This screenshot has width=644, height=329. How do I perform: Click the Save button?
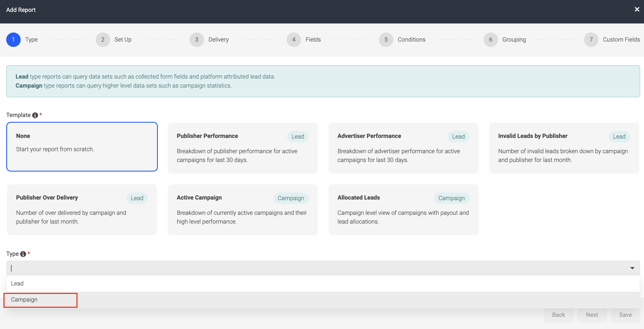(x=625, y=315)
